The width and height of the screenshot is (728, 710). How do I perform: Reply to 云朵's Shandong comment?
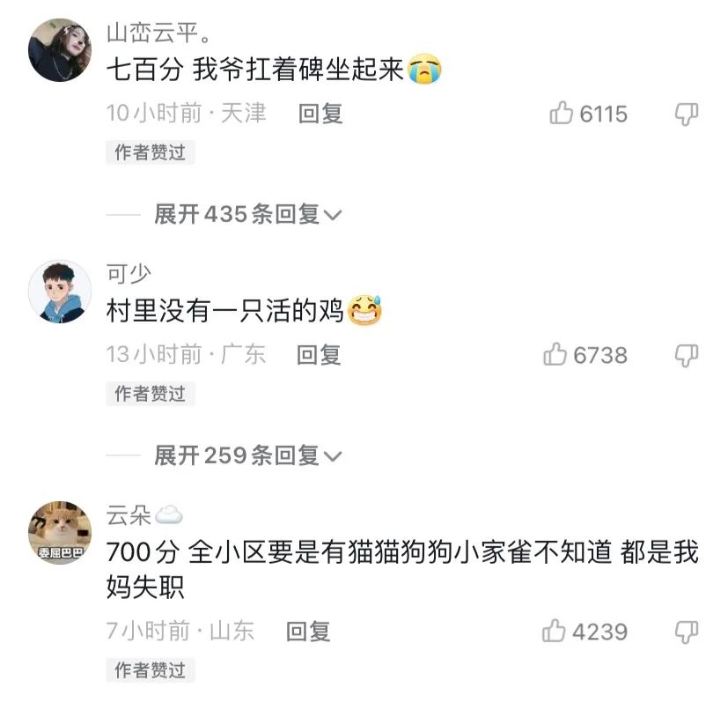point(308,632)
